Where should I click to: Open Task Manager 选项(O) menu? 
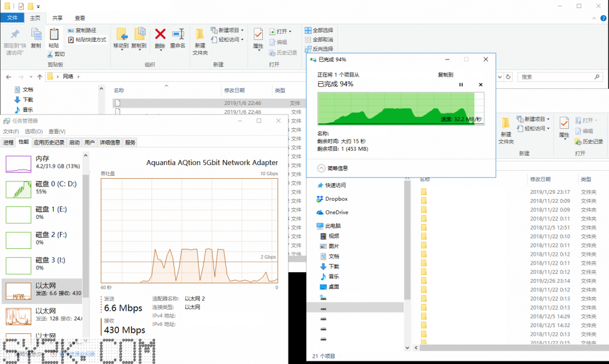[34, 131]
